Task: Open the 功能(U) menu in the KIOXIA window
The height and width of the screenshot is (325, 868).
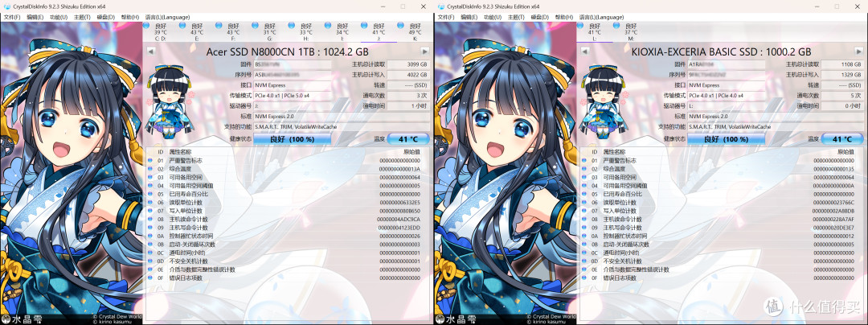Action: click(493, 17)
